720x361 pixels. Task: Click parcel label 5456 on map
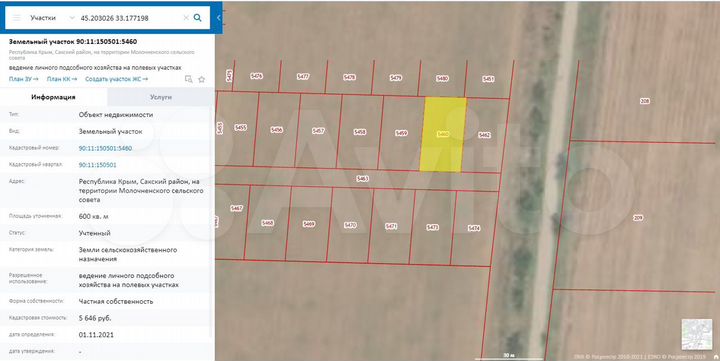pos(276,130)
